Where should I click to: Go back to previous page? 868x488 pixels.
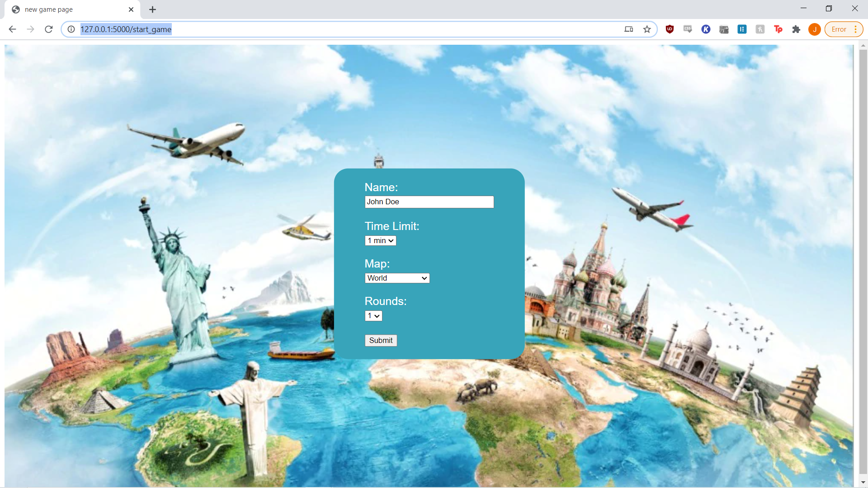(13, 29)
